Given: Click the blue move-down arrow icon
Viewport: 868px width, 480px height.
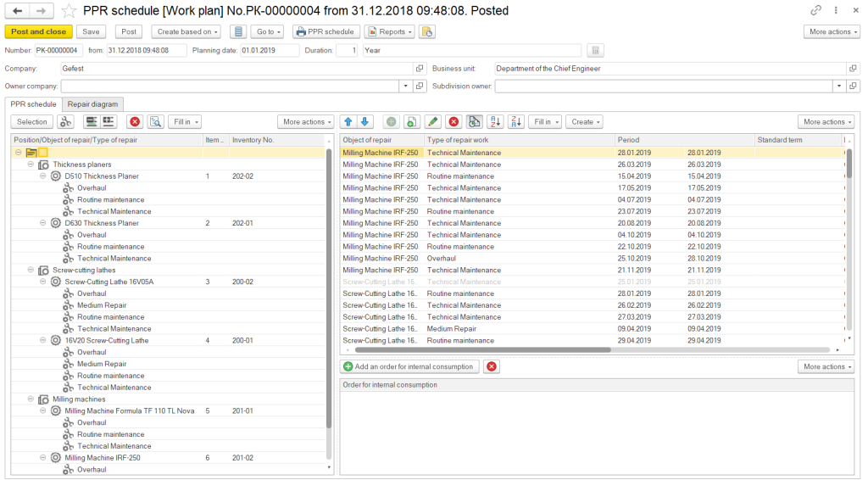Looking at the screenshot, I should [x=364, y=122].
